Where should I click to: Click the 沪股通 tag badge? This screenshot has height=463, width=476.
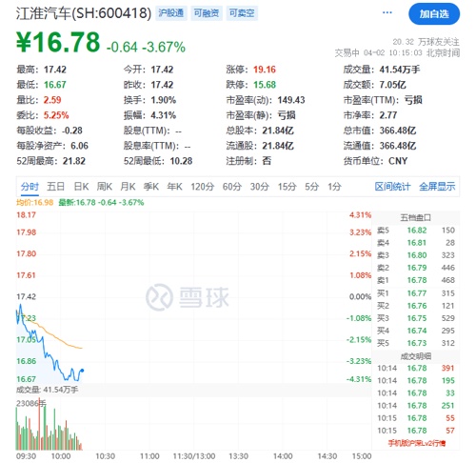pyautogui.click(x=171, y=13)
